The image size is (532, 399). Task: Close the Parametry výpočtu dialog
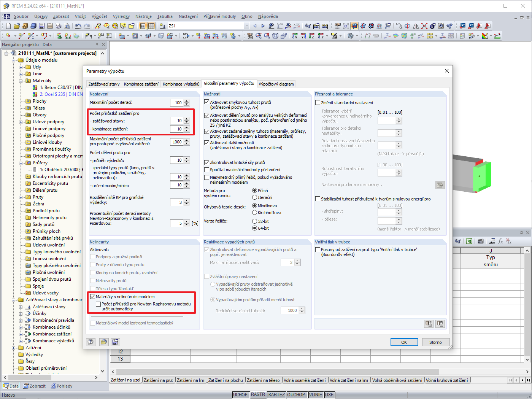pyautogui.click(x=447, y=71)
